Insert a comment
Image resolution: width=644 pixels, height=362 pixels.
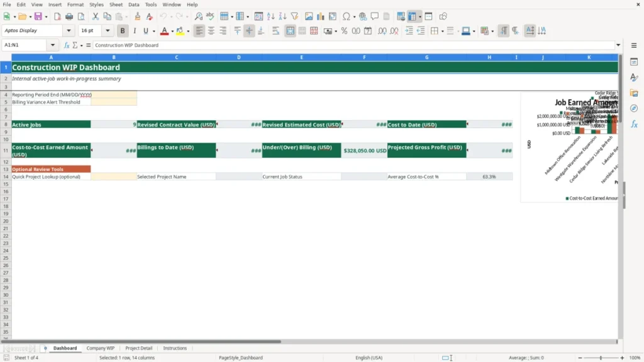click(375, 16)
